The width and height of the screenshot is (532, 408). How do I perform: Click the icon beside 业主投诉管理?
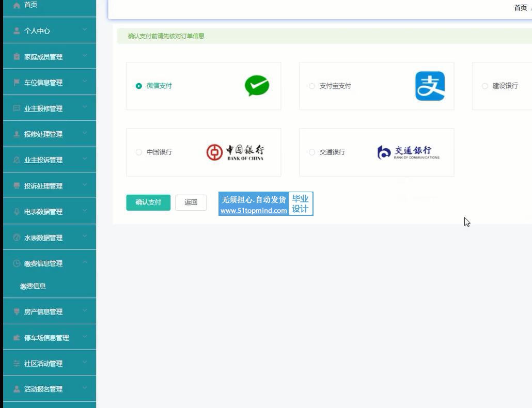(x=17, y=160)
